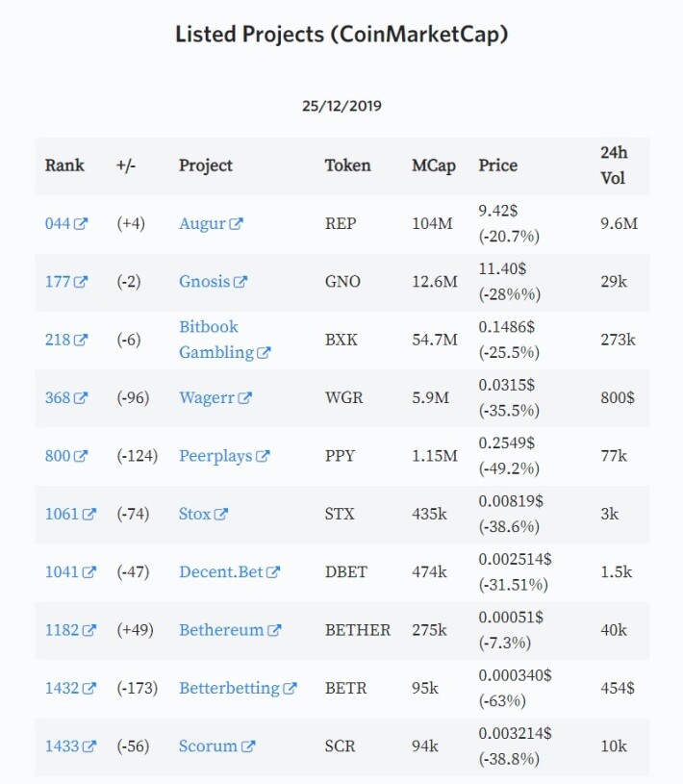683x784 pixels.
Task: Click external link icon beside rank 1433
Action: point(89,746)
